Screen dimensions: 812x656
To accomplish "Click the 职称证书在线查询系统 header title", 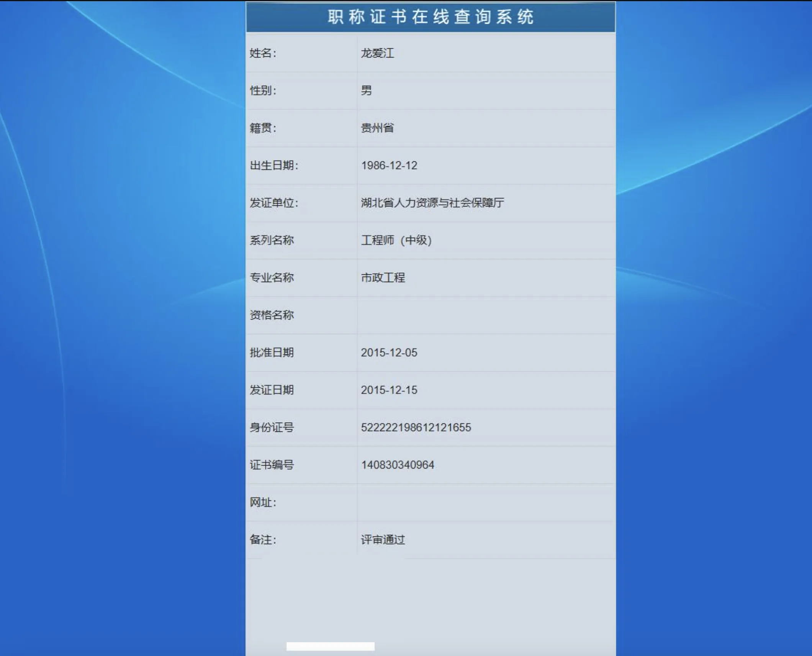I will (431, 17).
